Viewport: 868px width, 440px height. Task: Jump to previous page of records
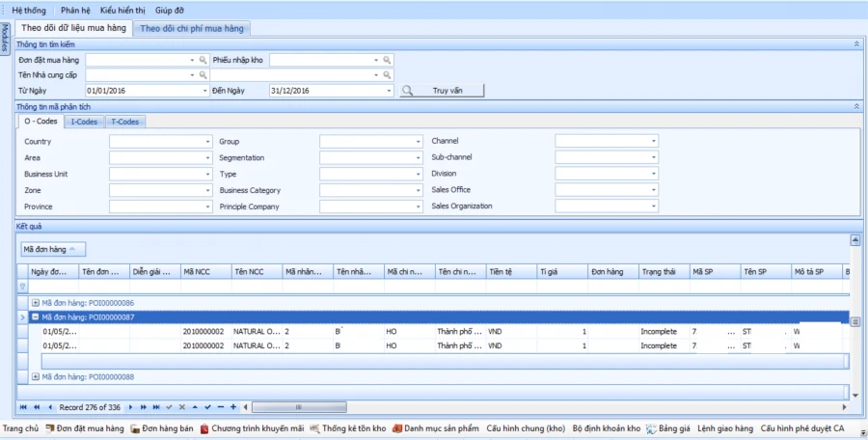[37, 407]
